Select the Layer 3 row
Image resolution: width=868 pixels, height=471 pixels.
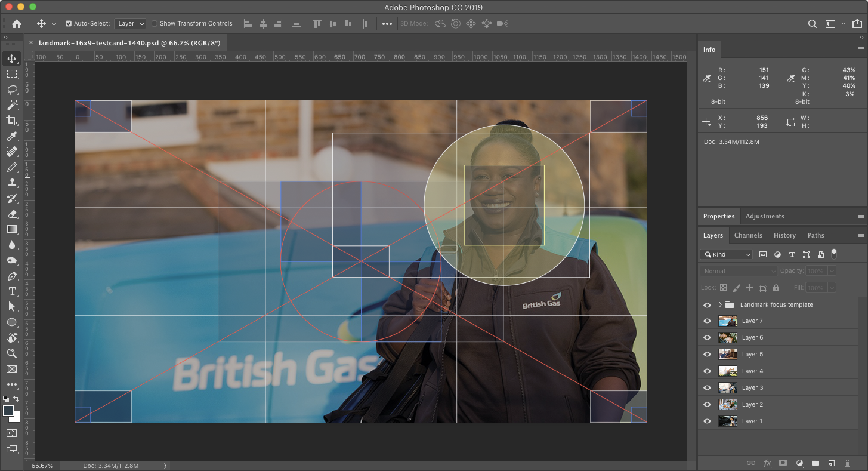(779, 388)
